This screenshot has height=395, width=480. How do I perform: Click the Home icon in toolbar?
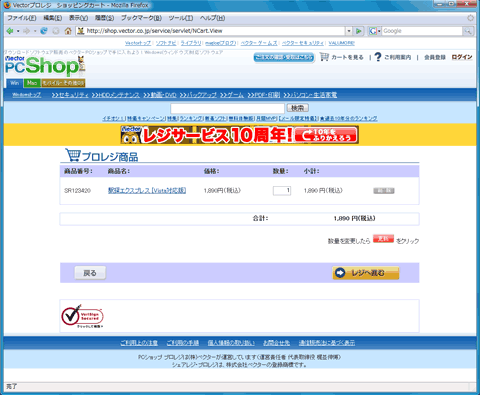68,31
